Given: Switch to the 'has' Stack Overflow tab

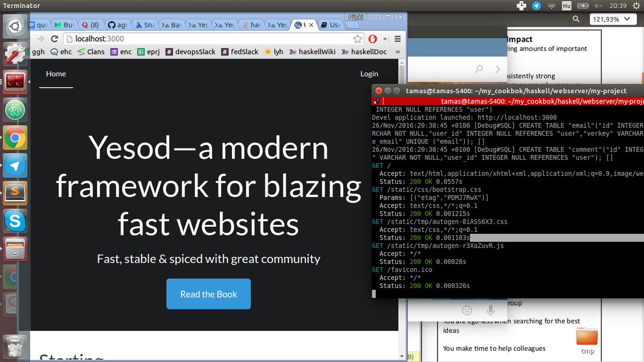Looking at the screenshot, I should point(252,25).
